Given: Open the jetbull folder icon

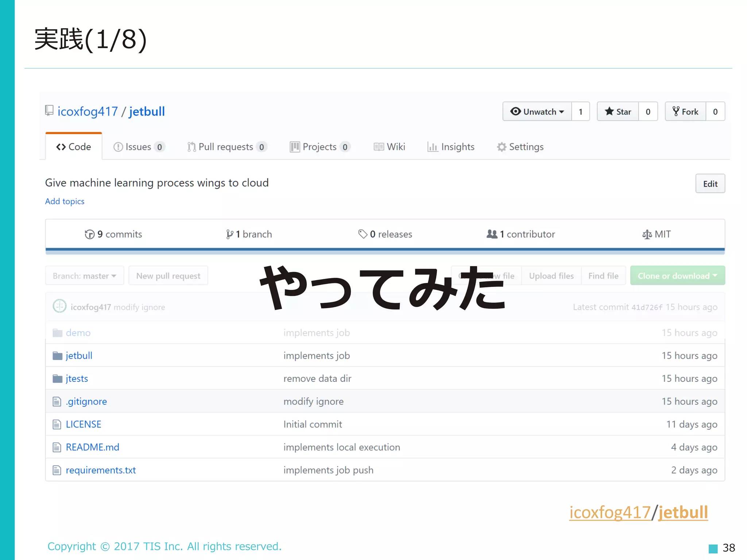Looking at the screenshot, I should coord(57,356).
